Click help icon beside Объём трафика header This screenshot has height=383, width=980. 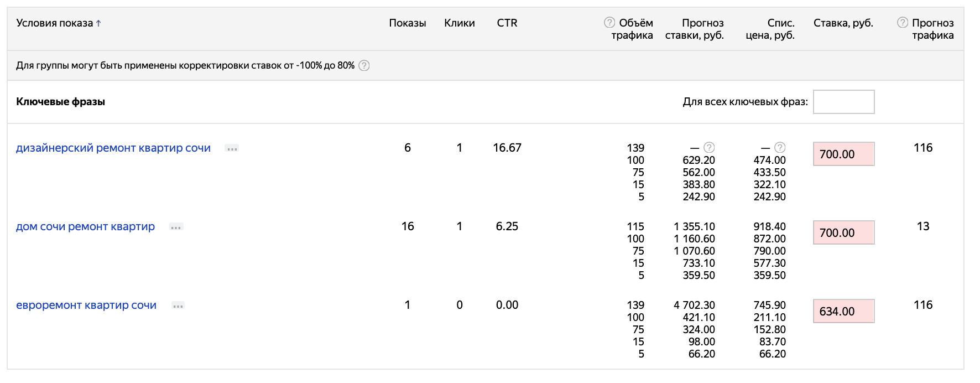pos(609,22)
